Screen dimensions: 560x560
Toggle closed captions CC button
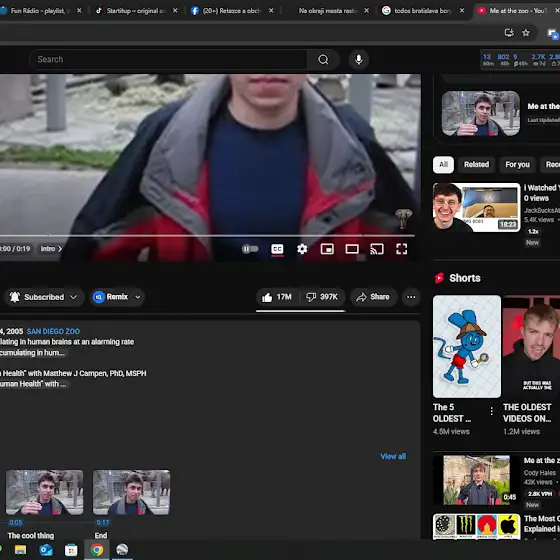[277, 249]
